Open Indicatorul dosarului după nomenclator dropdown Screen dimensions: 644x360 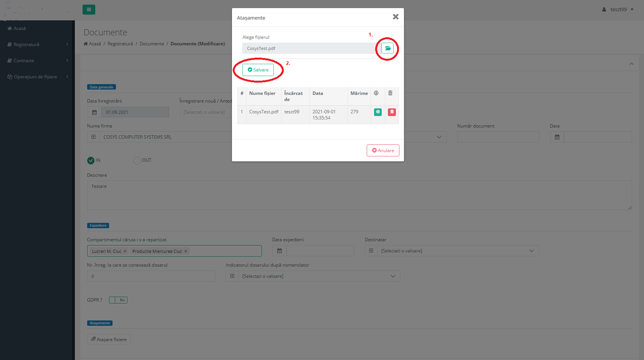[x=392, y=276]
